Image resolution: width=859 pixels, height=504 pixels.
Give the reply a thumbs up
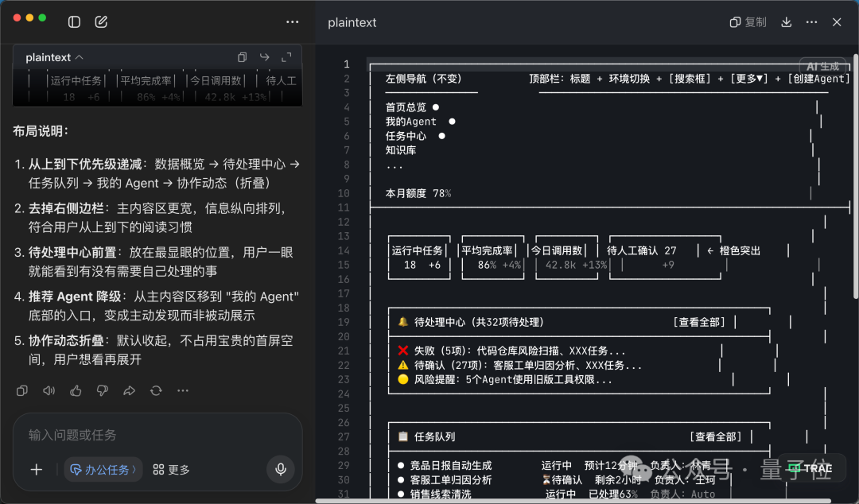(x=76, y=390)
